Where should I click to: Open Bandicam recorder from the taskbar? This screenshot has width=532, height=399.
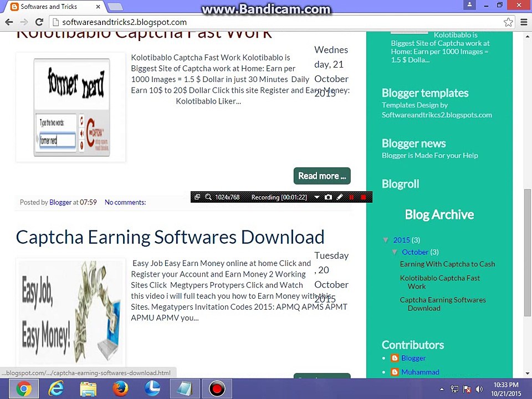pyautogui.click(x=217, y=389)
